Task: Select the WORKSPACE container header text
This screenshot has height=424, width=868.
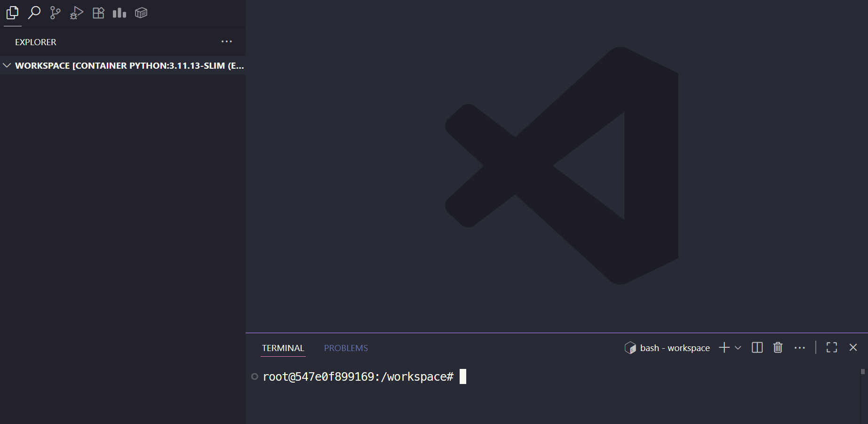Action: tap(129, 65)
